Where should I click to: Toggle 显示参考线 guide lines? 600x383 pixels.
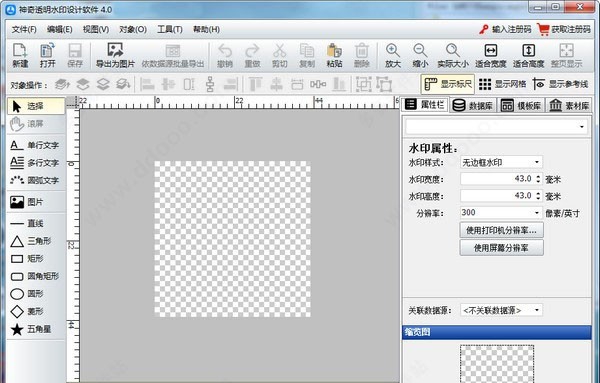click(560, 84)
